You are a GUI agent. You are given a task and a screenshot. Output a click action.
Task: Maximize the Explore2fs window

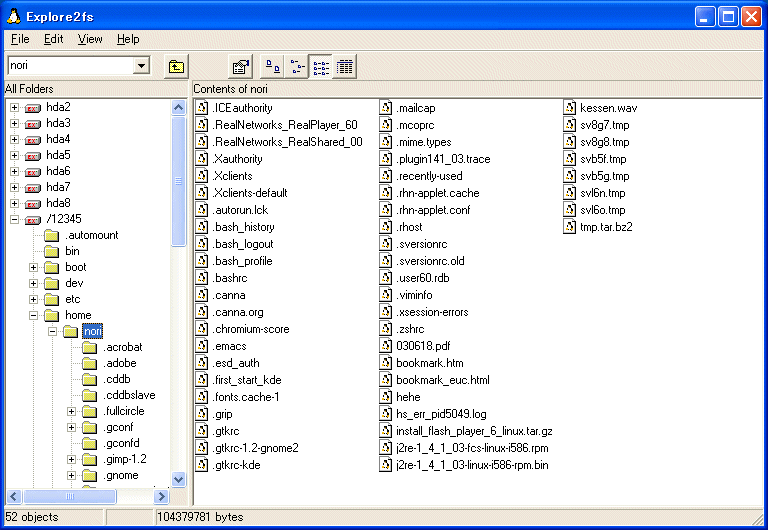(x=728, y=17)
